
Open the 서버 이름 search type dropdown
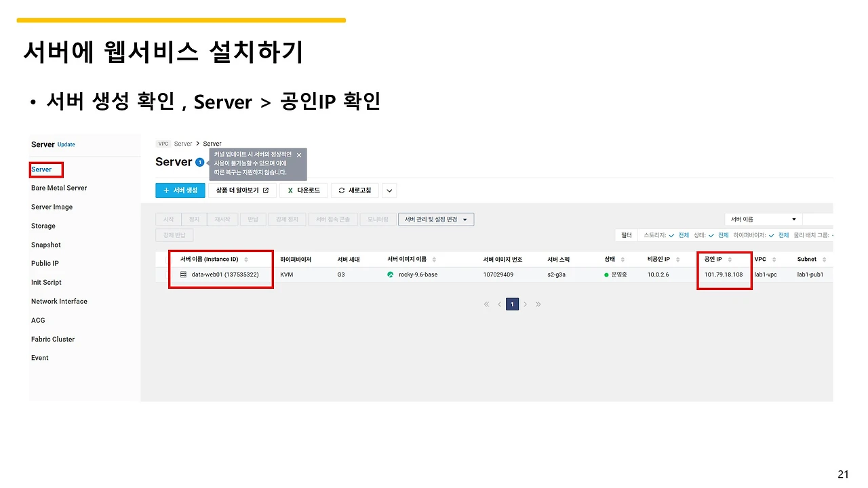tap(763, 220)
